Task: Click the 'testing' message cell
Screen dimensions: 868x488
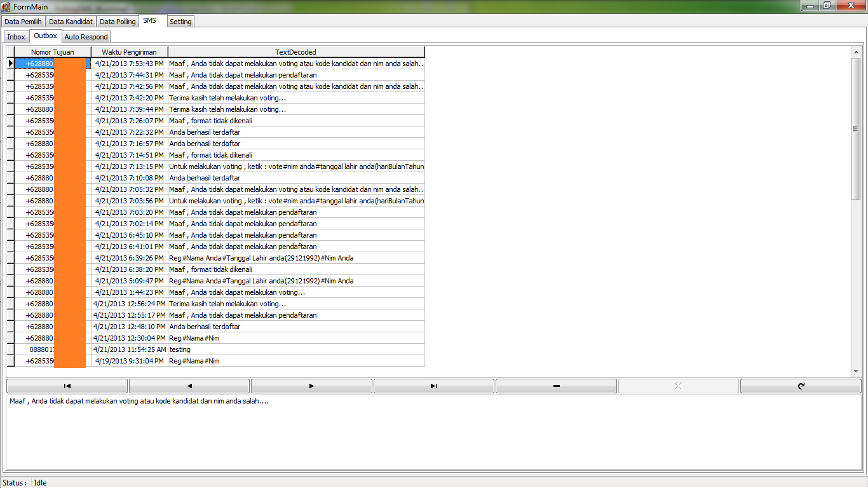Action: pos(296,349)
